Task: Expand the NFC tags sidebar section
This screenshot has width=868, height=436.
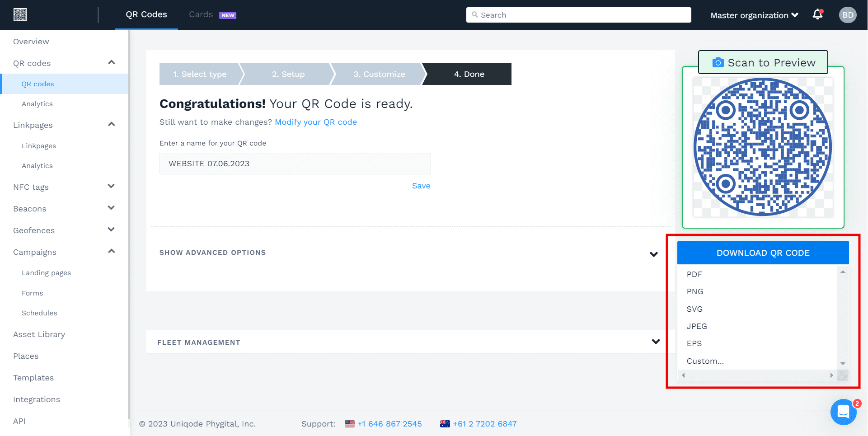Action: (x=111, y=186)
